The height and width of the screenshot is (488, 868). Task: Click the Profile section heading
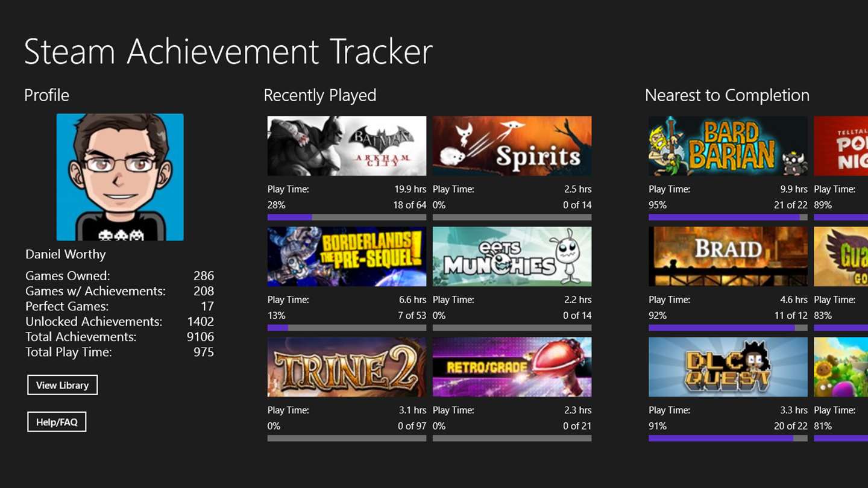tap(46, 95)
